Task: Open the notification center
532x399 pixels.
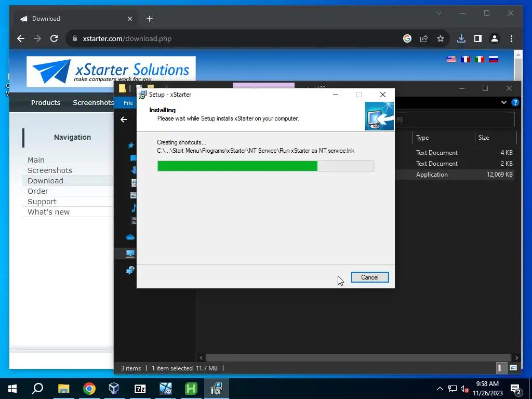Action: 516,389
